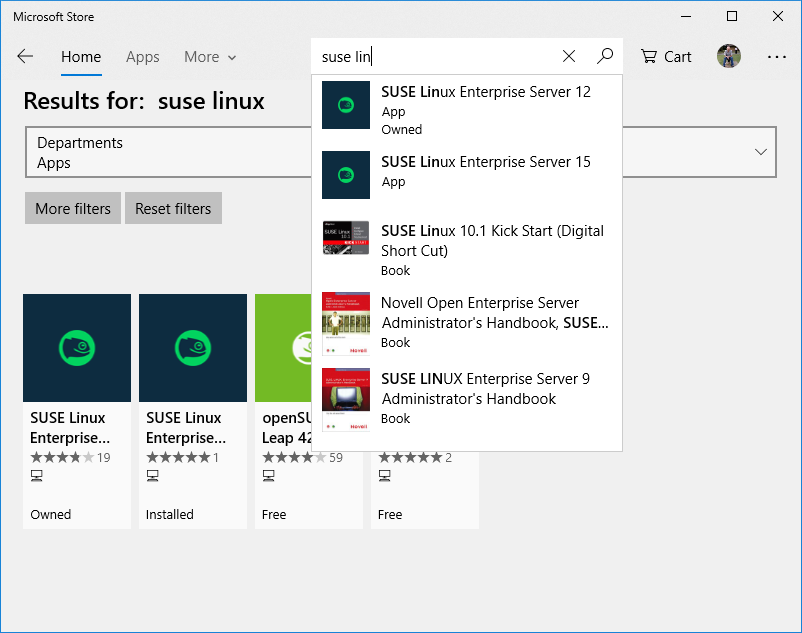The image size is (802, 633).
Task: Click the star rating with 1 review
Action: click(183, 457)
